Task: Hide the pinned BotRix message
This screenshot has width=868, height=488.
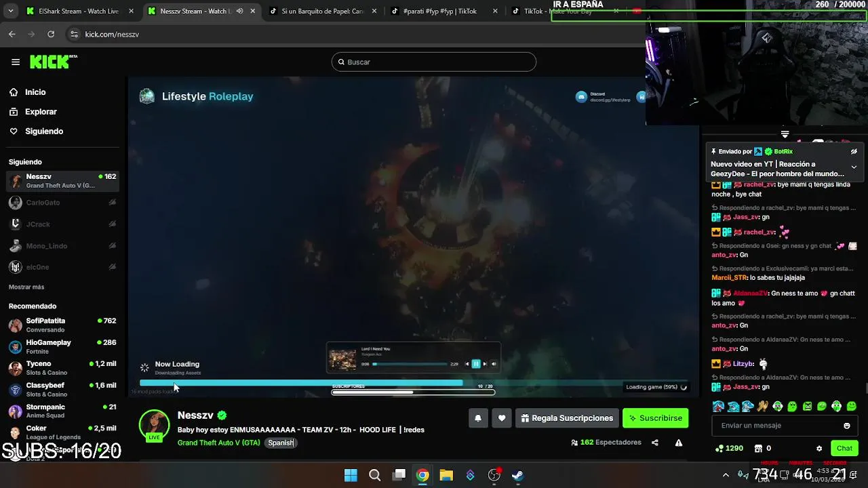Action: 854,152
